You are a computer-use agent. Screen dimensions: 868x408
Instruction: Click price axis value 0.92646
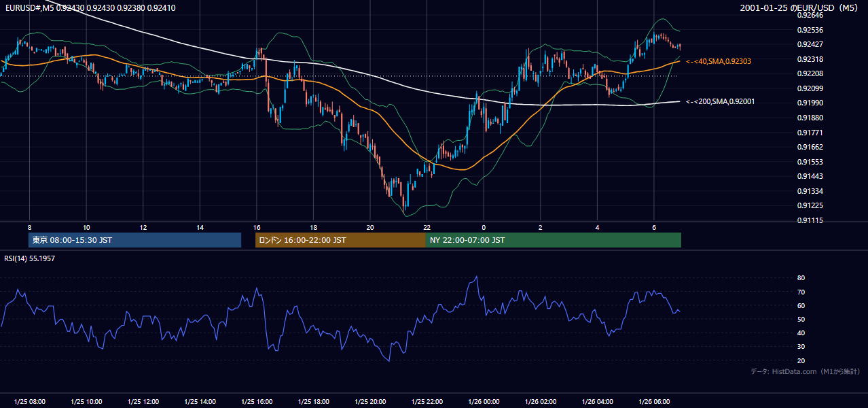[810, 15]
